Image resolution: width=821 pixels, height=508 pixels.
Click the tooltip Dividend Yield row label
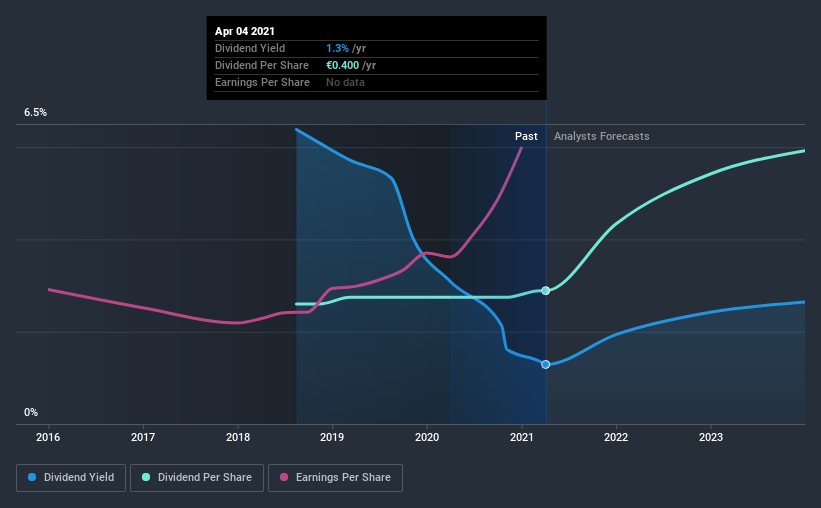250,49
